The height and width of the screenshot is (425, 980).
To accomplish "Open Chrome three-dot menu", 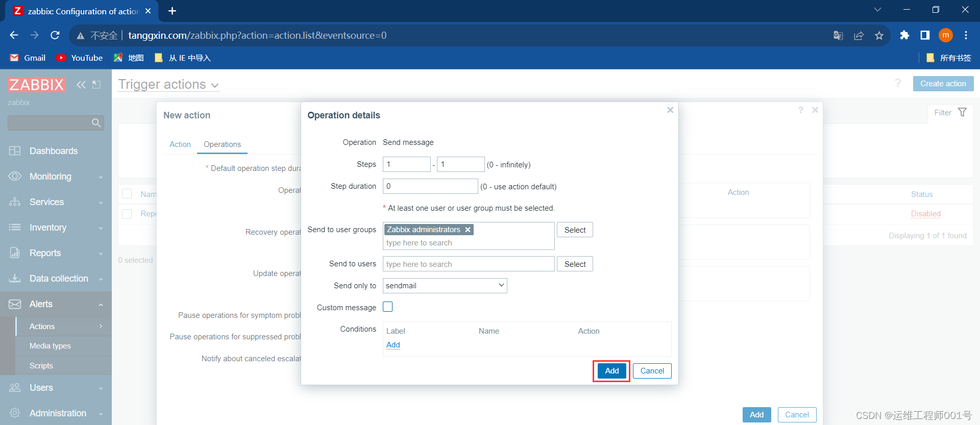I will (966, 35).
